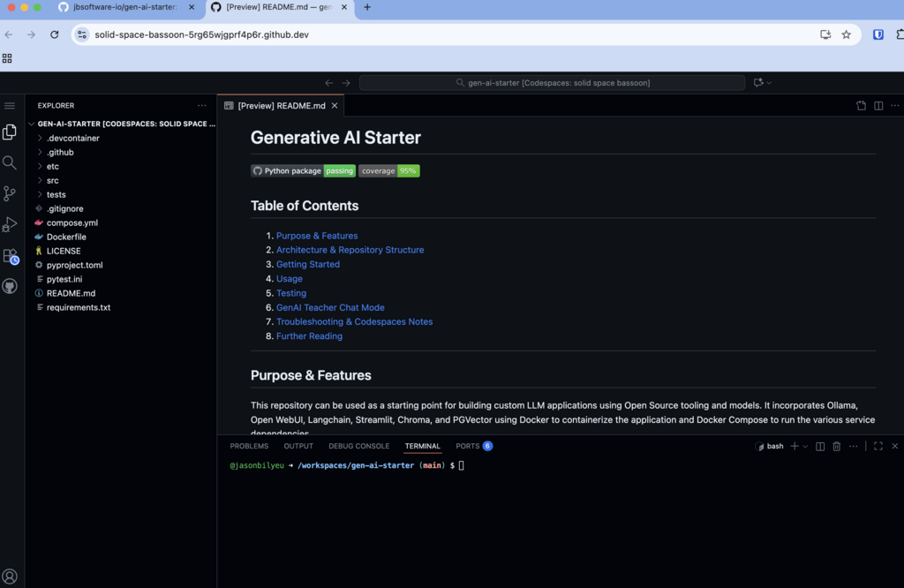Switch to the PORTS panel tab
Viewport: 904px width, 588px height.
click(467, 447)
